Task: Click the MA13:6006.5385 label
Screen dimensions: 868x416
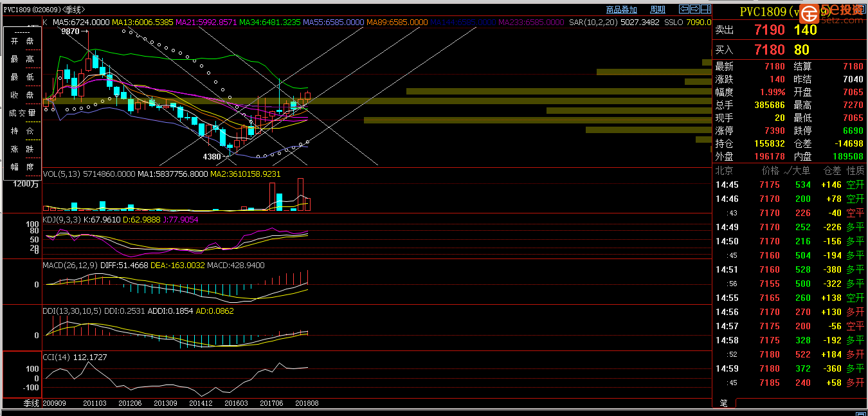Action: click(143, 22)
